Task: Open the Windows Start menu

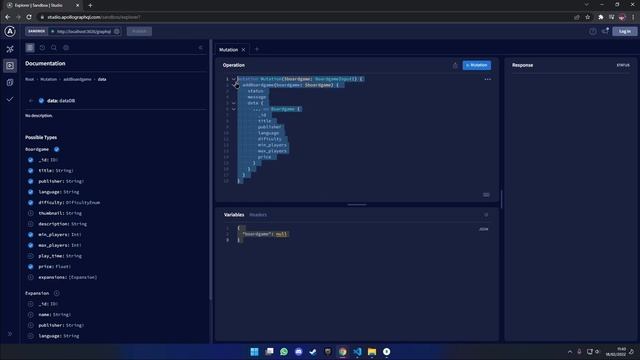Action: 254,351
